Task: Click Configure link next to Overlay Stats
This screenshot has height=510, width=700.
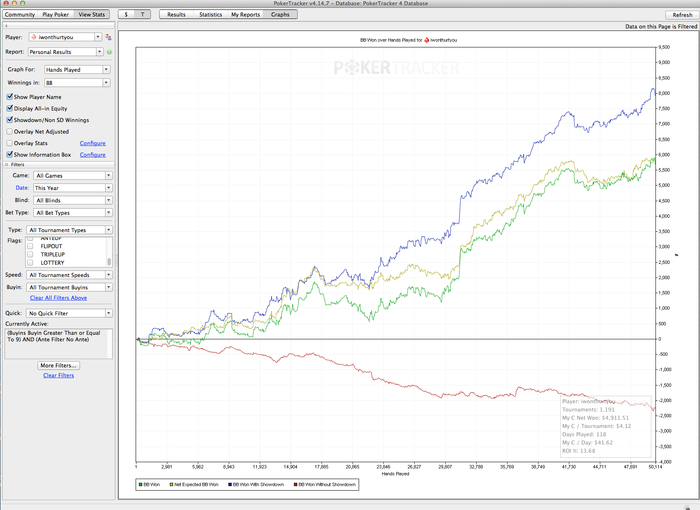Action: tap(92, 143)
